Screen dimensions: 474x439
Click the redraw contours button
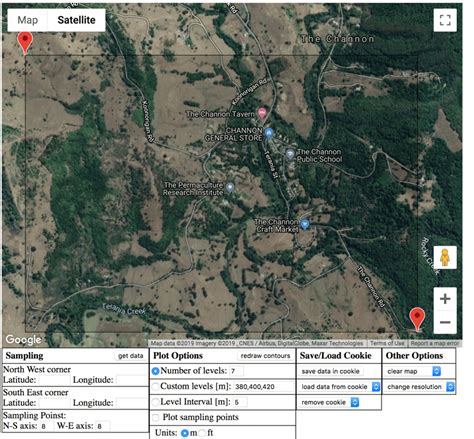(x=265, y=356)
